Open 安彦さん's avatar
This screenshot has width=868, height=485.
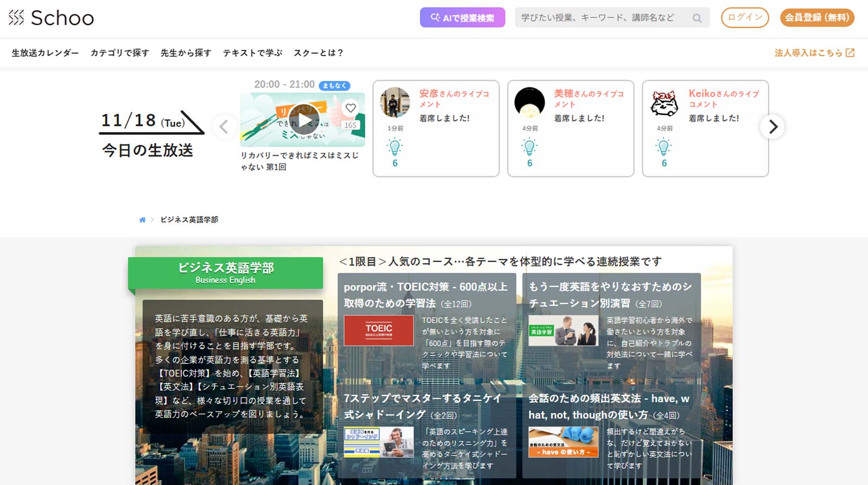395,103
